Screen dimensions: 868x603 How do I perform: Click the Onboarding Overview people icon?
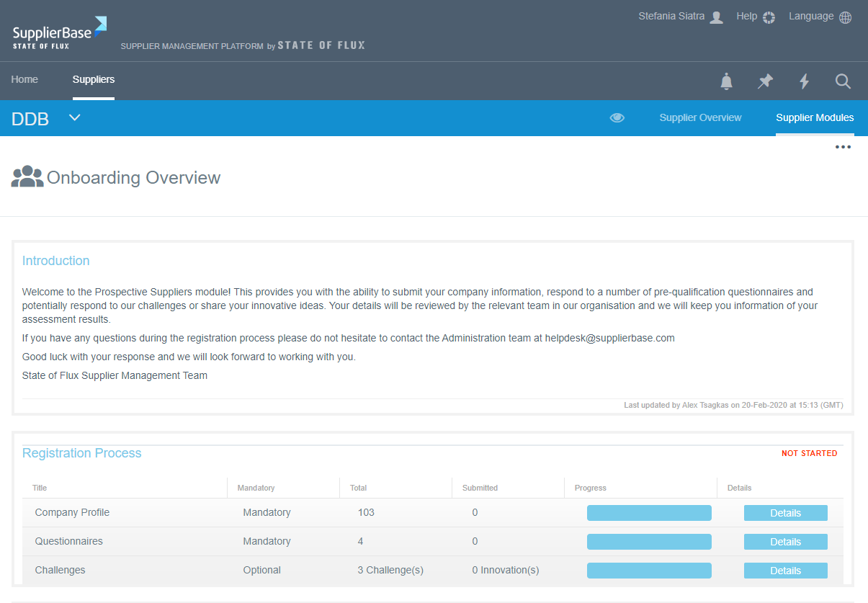[x=27, y=177]
